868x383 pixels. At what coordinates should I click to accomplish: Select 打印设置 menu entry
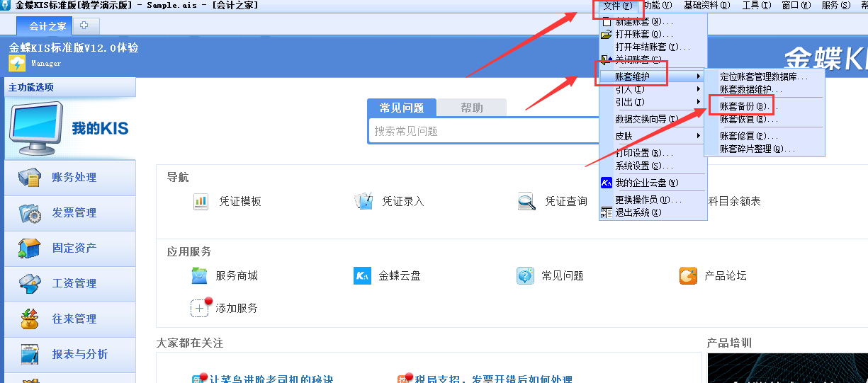point(653,153)
